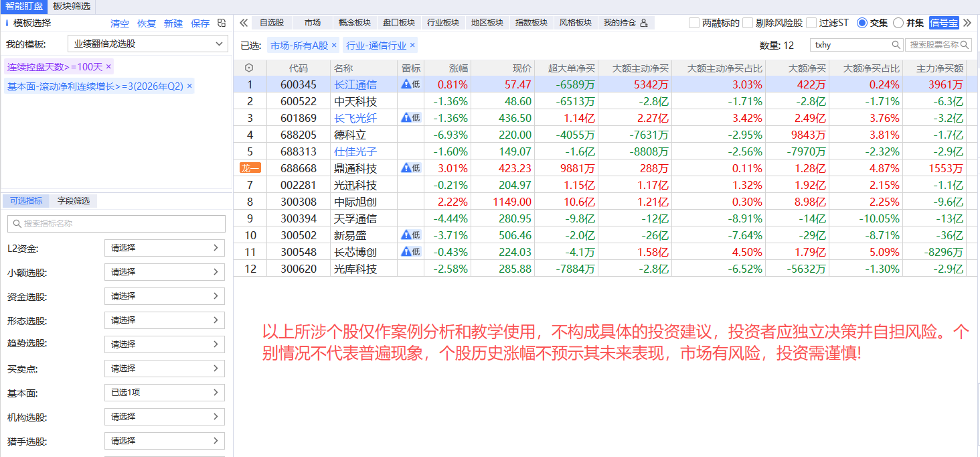This screenshot has height=457, width=980.
Task: Select the 并集 radio button
Action: click(x=898, y=23)
